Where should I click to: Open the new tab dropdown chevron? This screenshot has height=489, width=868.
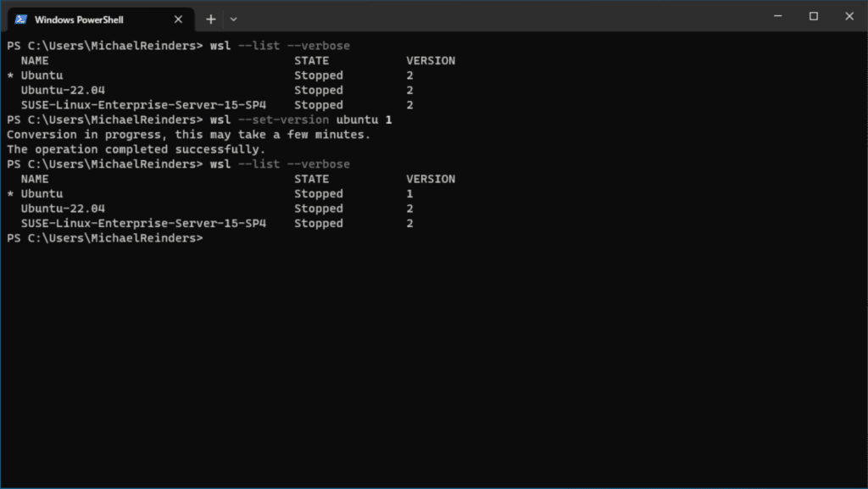(x=233, y=19)
